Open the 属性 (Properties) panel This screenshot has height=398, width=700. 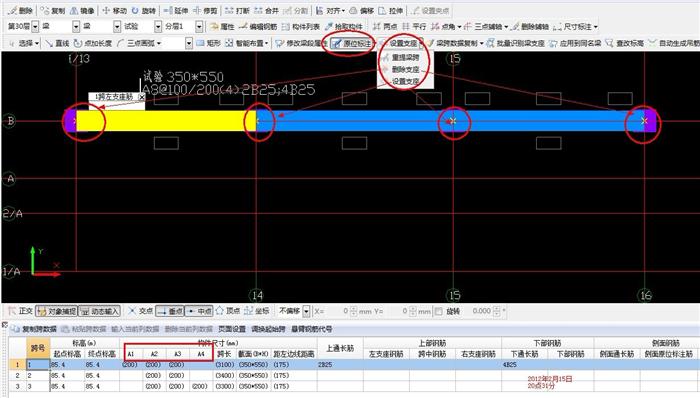222,27
